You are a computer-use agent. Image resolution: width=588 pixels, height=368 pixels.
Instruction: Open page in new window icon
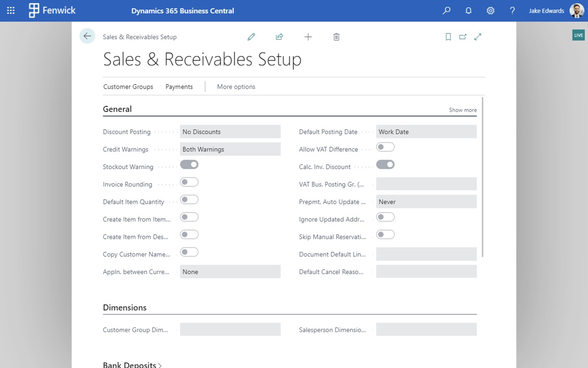pos(463,37)
